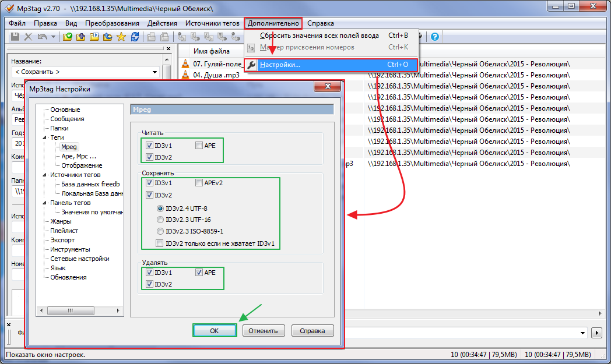Open the bottom filter field dropdown arrow
The width and height of the screenshot is (611, 364).
(x=582, y=333)
